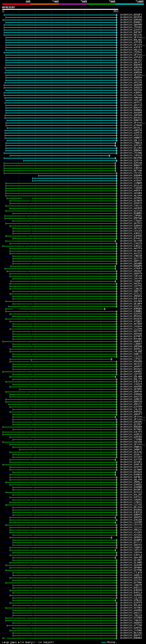Select label UniRef100_B6SPN6

[131, 158]
